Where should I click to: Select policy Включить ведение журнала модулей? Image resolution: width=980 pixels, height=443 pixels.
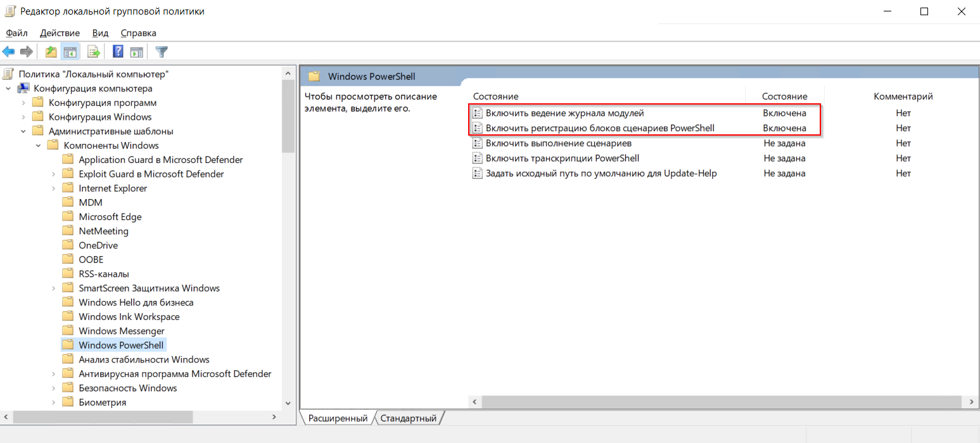click(x=564, y=113)
